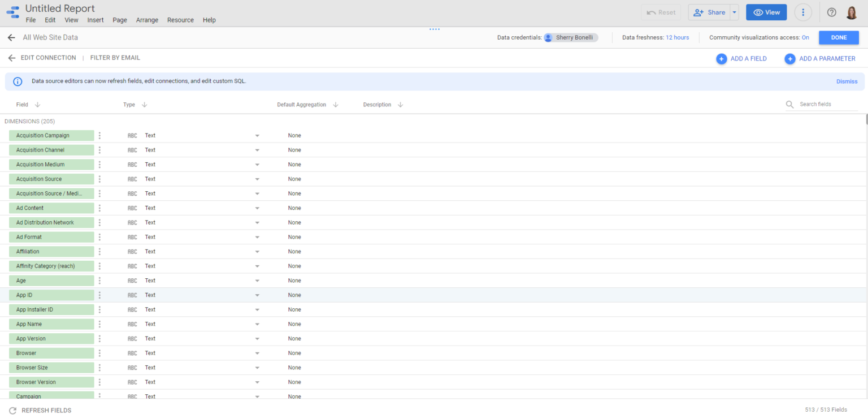Open the Type dropdown for Acquisition Channel
Screen dimensions: 868x418
point(257,149)
